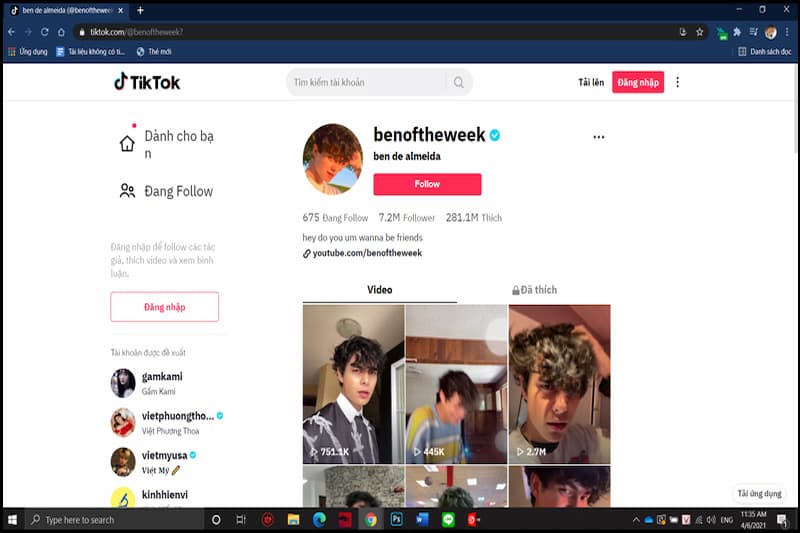Reload the page in Chrome
This screenshot has height=533, width=800.
pyautogui.click(x=44, y=32)
